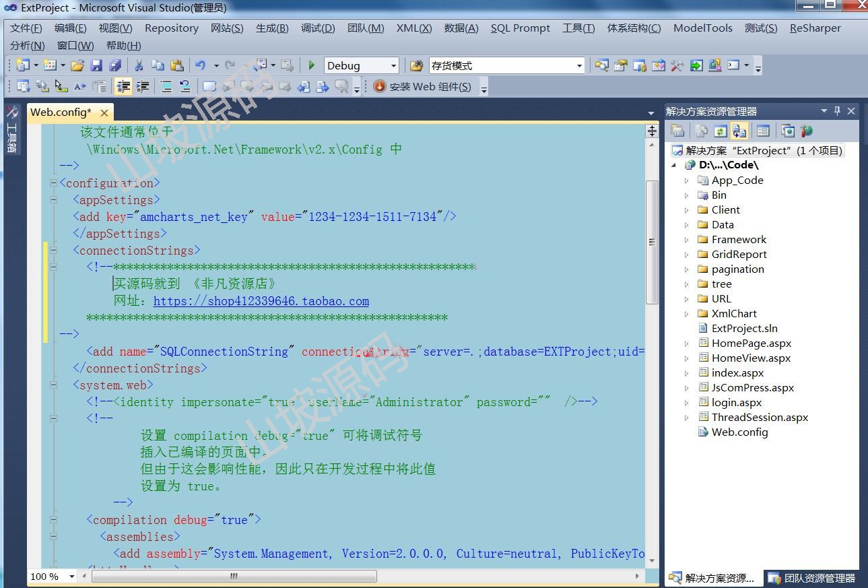The image size is (868, 588).
Task: Open the 工具箱 side tab
Action: (11, 129)
